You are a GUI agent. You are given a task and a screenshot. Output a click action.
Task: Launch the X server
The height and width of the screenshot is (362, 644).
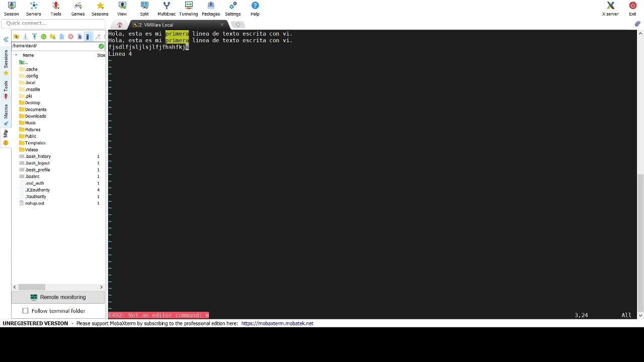pos(609,8)
